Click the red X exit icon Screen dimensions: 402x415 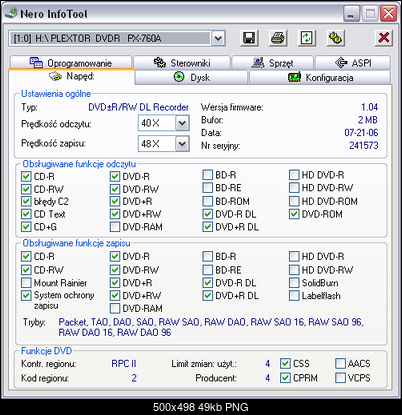coord(384,38)
